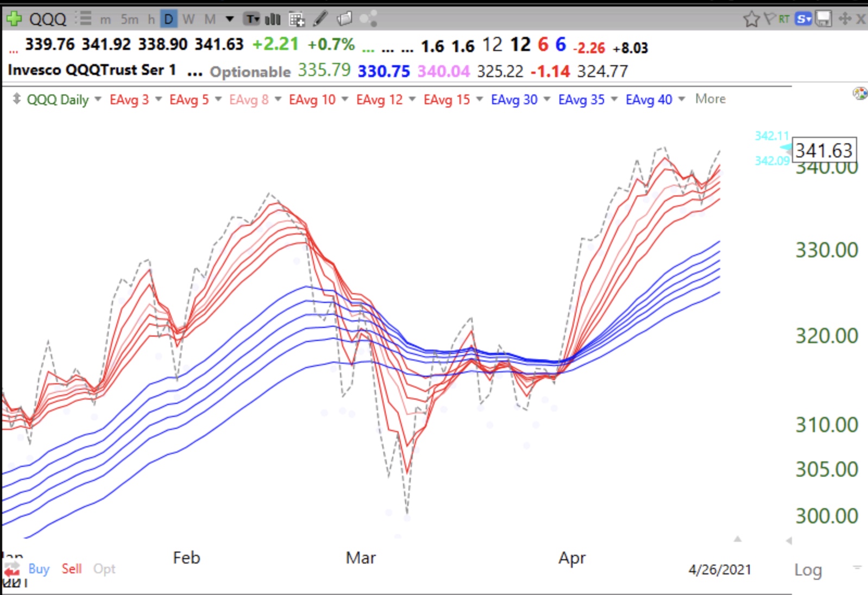The height and width of the screenshot is (595, 868).
Task: Click the floppy disk save icon
Action: pyautogui.click(x=823, y=20)
